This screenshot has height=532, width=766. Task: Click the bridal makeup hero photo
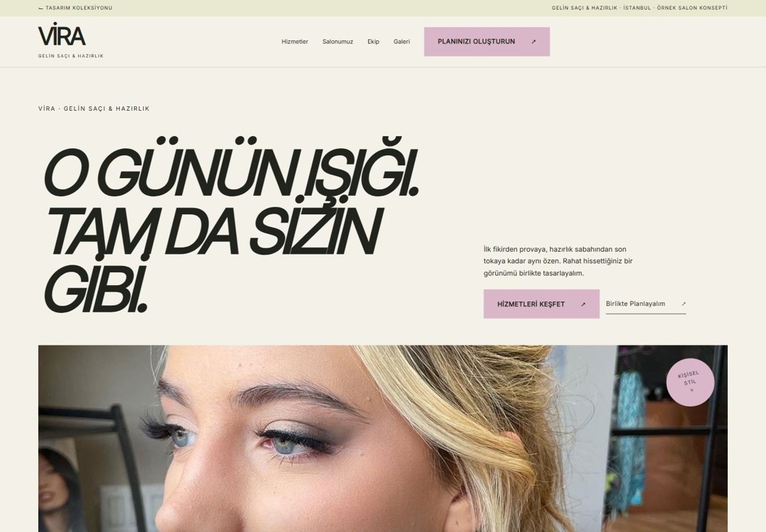point(382,438)
